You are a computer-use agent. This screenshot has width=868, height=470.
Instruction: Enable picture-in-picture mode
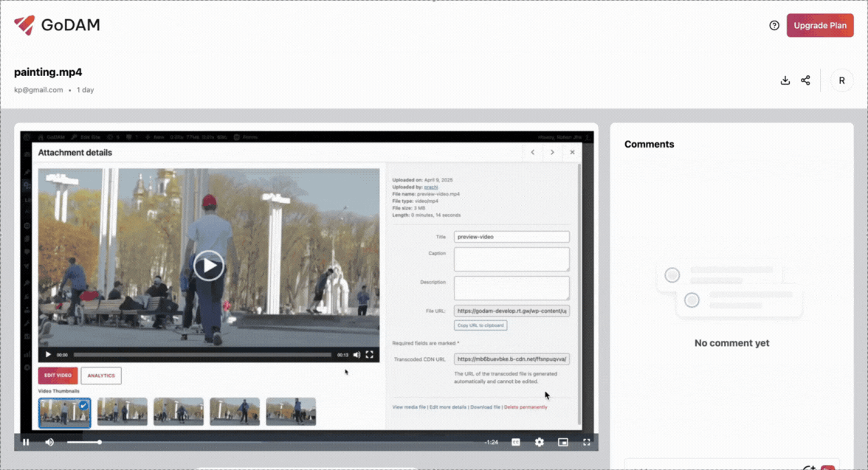[x=563, y=442]
